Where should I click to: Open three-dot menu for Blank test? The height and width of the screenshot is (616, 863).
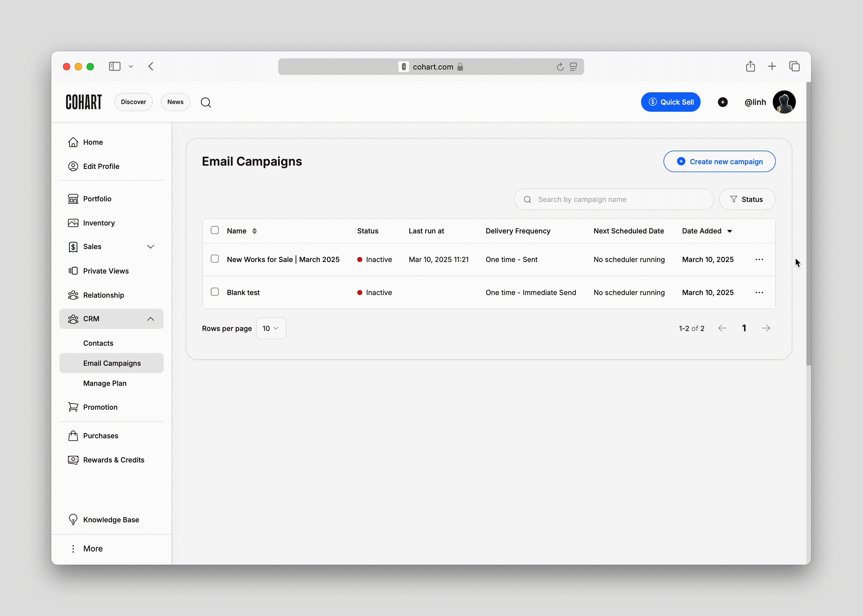[x=759, y=292]
